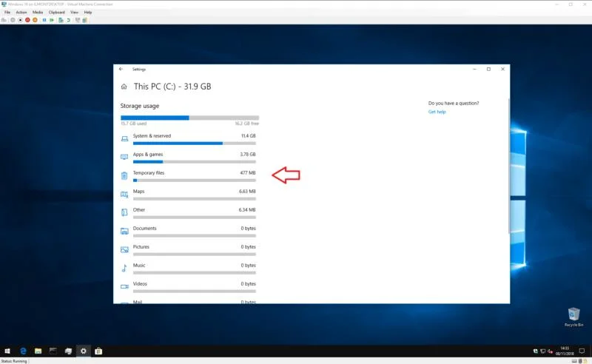This screenshot has height=364, width=592.
Task: Click the volume icon in system tray
Action: point(550,351)
